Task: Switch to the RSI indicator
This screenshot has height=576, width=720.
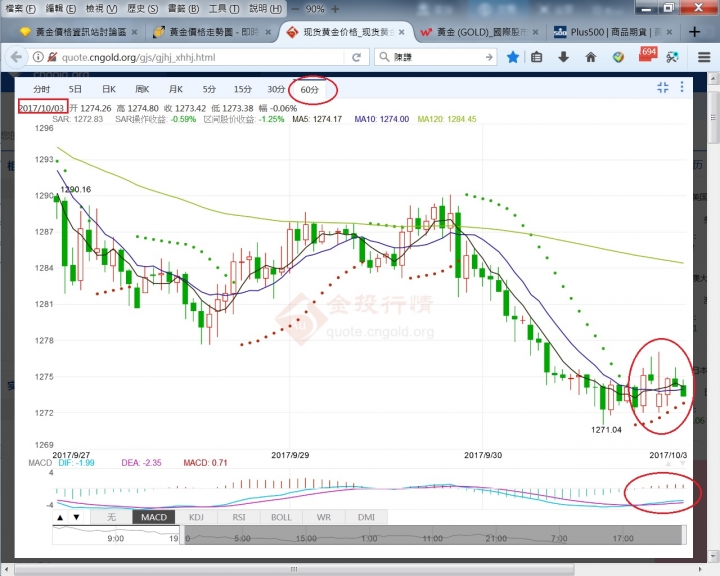Action: (x=239, y=517)
